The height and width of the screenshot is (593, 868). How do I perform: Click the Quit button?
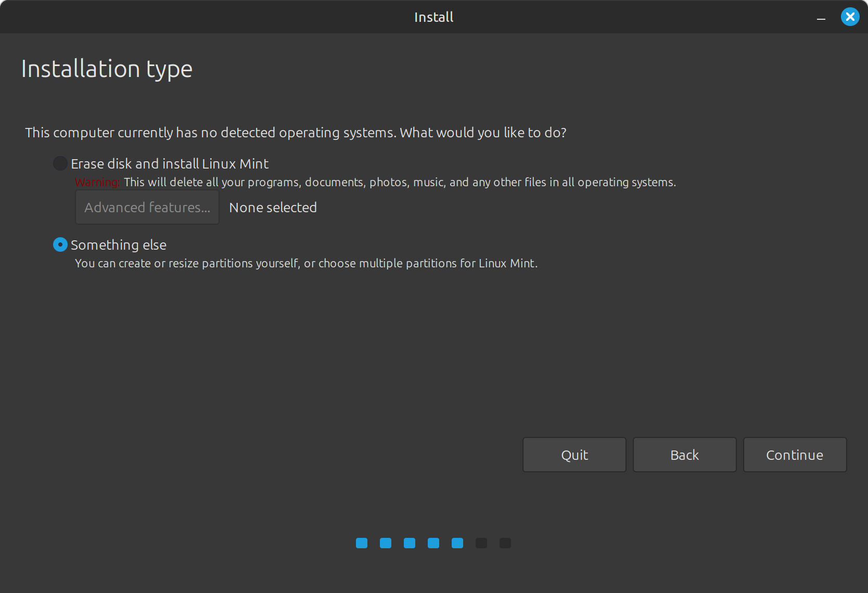[x=575, y=455]
